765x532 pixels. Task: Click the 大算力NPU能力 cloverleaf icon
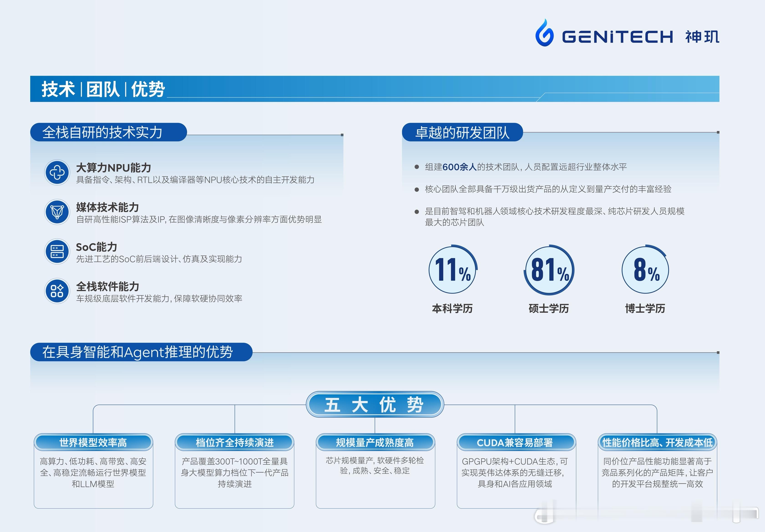[57, 172]
